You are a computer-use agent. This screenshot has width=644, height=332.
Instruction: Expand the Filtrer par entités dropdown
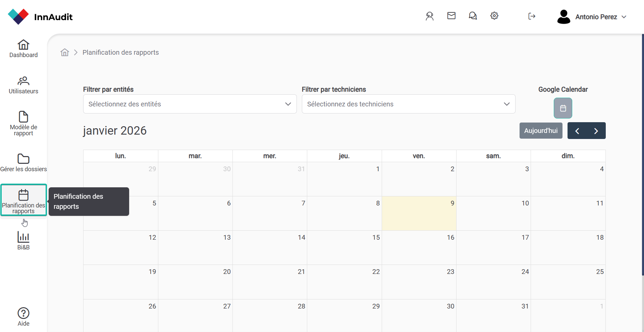pyautogui.click(x=190, y=104)
